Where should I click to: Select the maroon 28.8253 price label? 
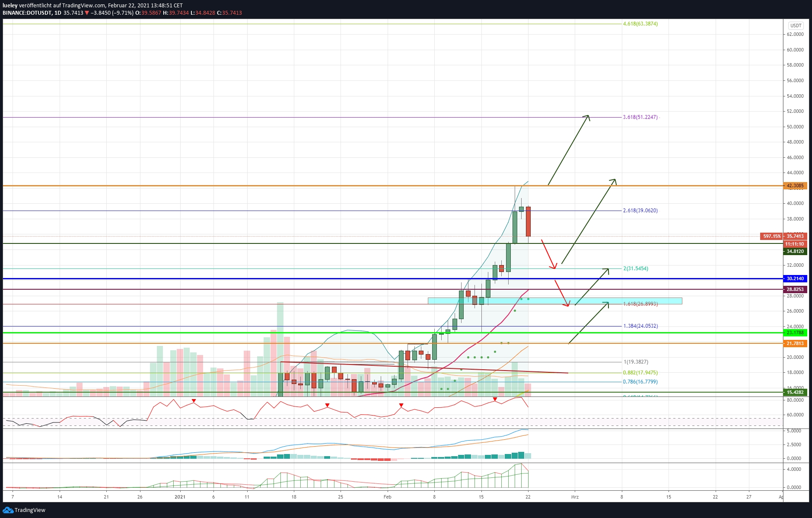(795, 289)
